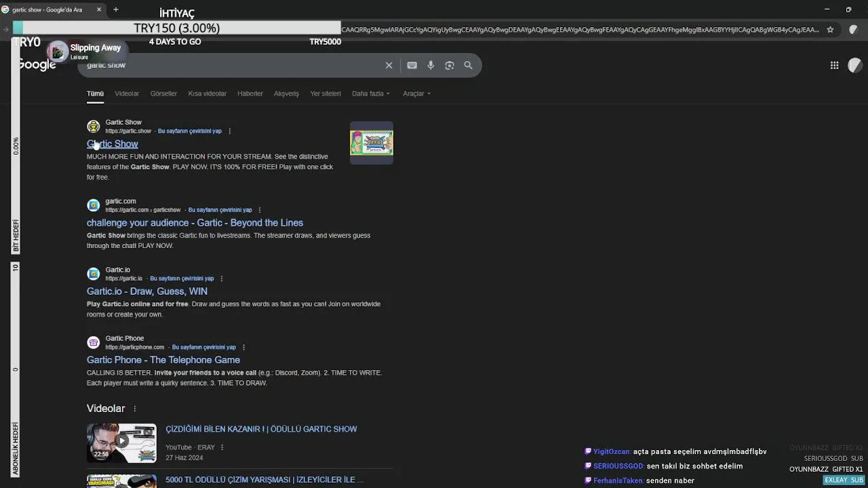Switch to the Görseller tab
Viewport: 868px width, 488px height.
point(163,94)
